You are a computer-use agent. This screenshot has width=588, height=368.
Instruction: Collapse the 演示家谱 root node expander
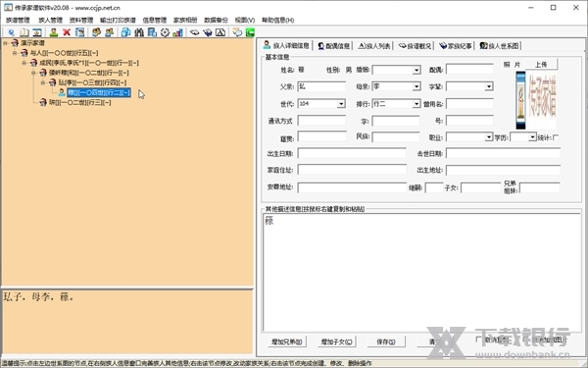pos(5,43)
